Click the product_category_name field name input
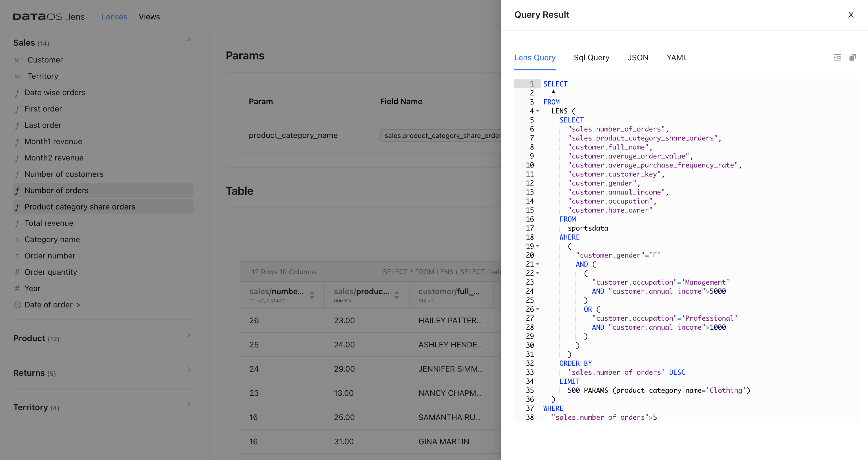 point(440,135)
